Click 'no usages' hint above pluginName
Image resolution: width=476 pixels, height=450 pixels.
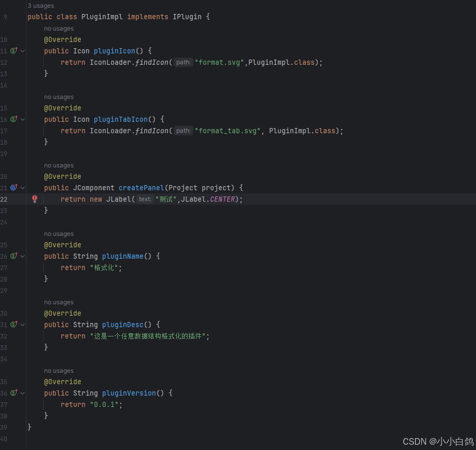[x=59, y=234]
